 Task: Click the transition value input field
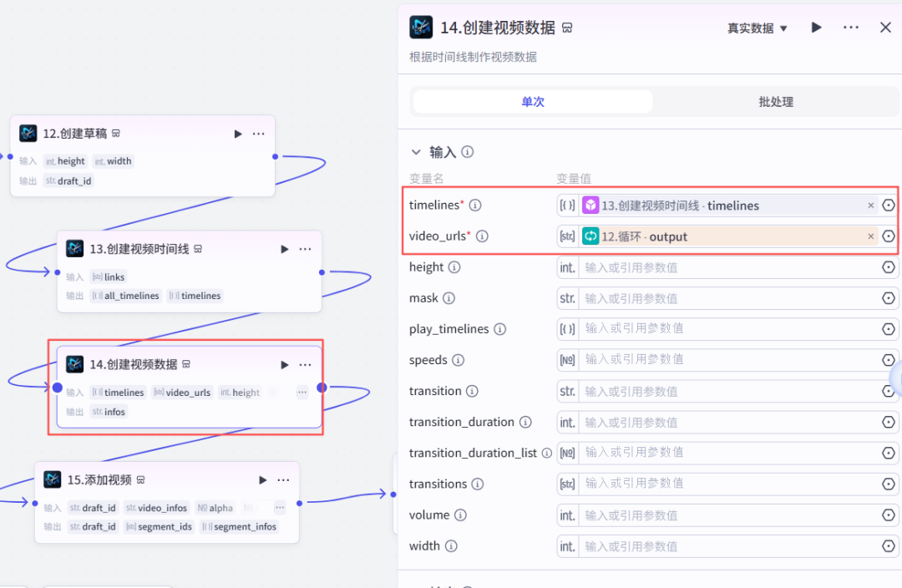click(729, 391)
